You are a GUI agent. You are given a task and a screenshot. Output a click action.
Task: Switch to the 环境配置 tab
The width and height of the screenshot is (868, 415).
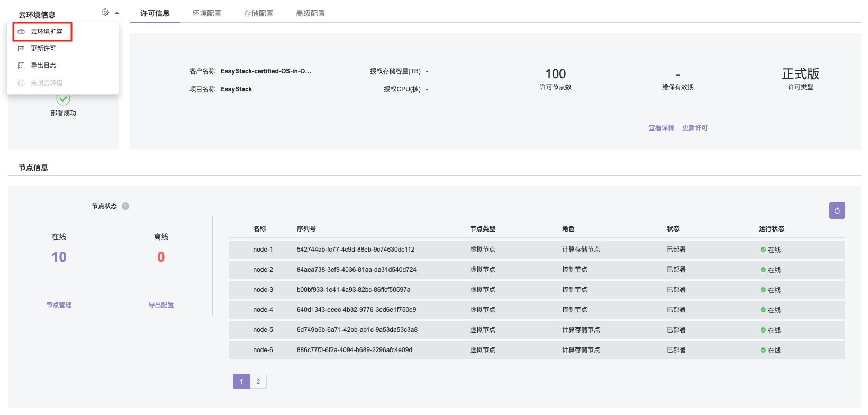coord(207,13)
